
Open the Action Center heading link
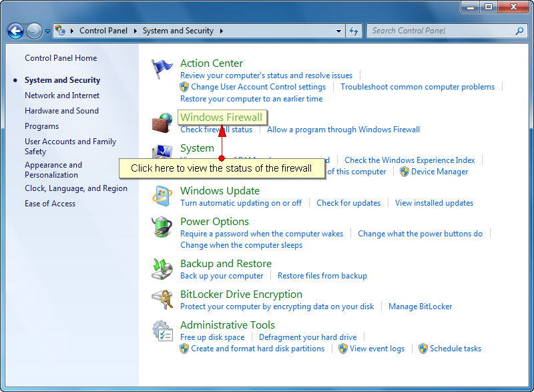[212, 63]
